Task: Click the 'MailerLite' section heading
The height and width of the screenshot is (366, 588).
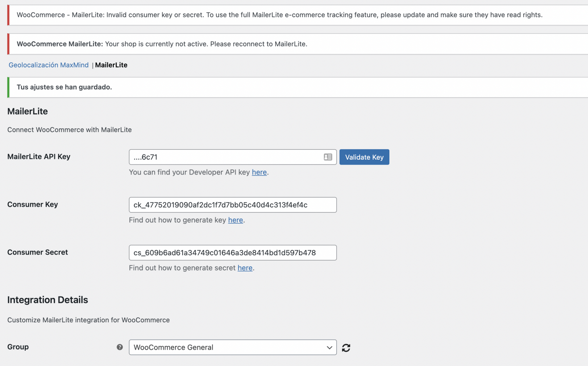Action: point(27,111)
